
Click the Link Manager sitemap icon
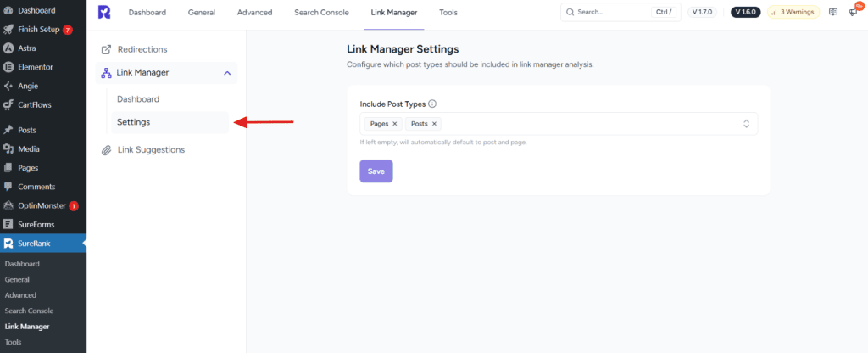[106, 73]
